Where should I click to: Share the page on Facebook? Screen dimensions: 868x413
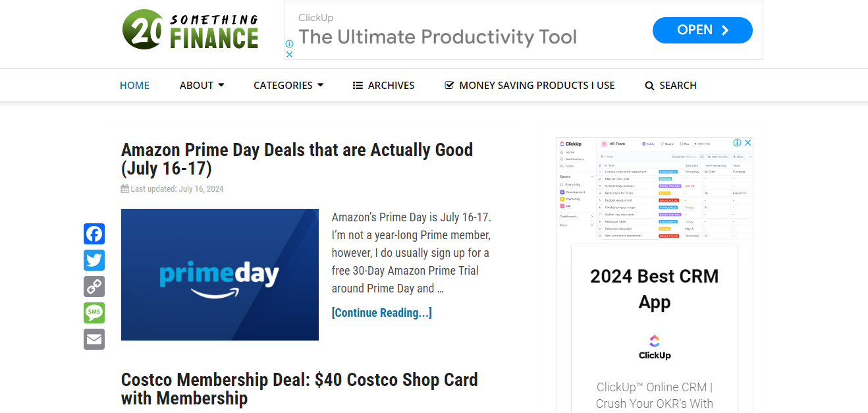pos(94,234)
